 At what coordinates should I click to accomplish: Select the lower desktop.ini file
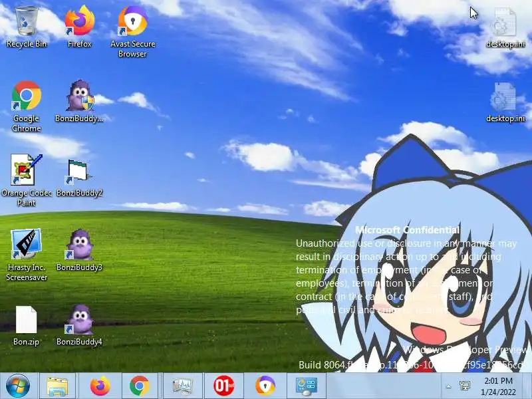click(x=505, y=102)
